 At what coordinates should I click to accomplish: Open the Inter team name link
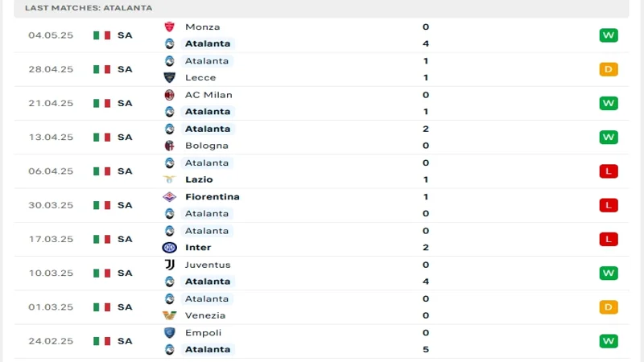[197, 248]
